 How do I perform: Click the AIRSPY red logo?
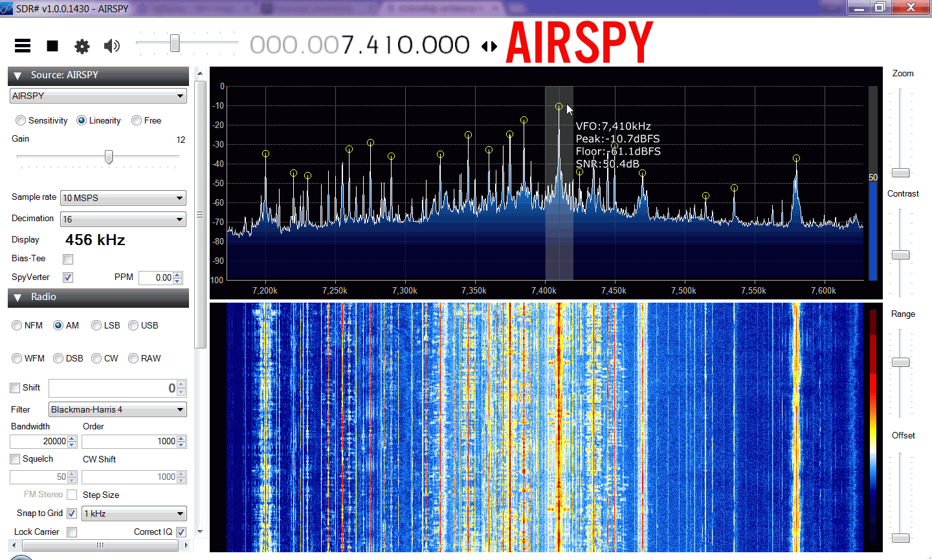pos(579,43)
